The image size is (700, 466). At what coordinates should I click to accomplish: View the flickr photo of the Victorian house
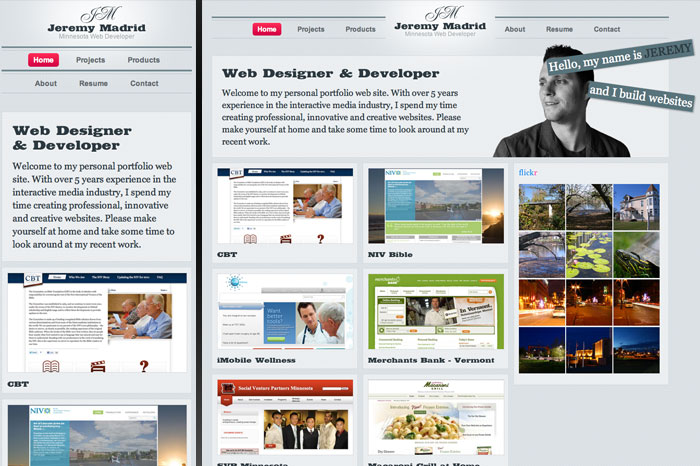pyautogui.click(x=636, y=207)
